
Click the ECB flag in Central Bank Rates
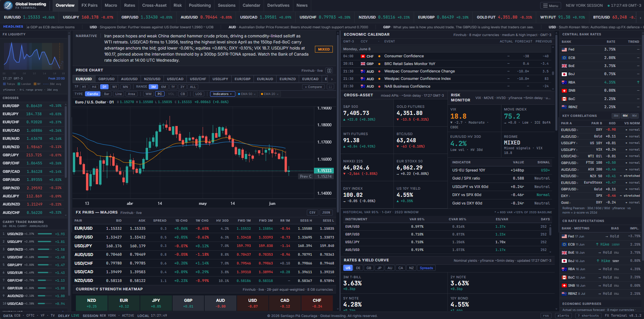pyautogui.click(x=564, y=58)
